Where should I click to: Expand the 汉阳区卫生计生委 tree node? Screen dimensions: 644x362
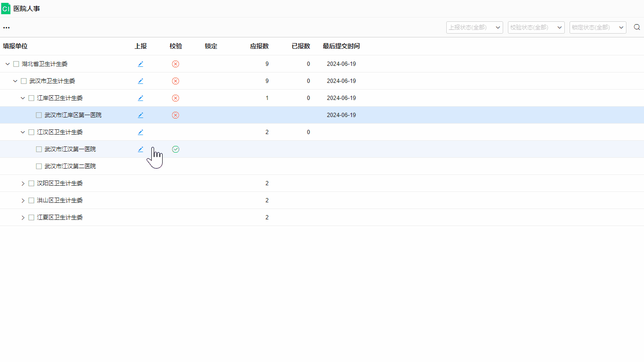click(x=23, y=183)
